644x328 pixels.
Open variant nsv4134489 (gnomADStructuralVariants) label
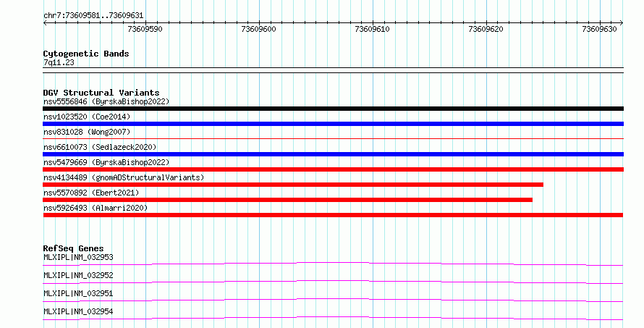coord(124,177)
